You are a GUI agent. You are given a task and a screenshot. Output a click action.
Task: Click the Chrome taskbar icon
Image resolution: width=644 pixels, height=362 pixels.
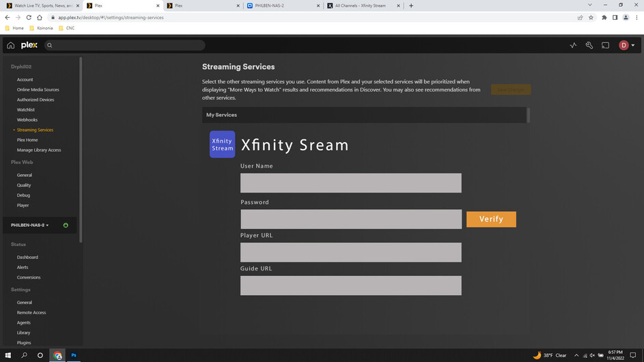pos(57,355)
